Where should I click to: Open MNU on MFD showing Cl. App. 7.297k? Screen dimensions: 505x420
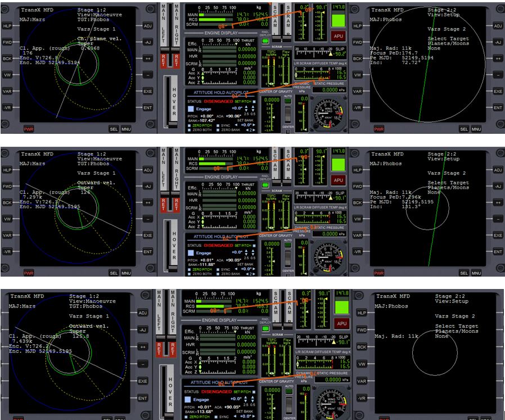126,273
